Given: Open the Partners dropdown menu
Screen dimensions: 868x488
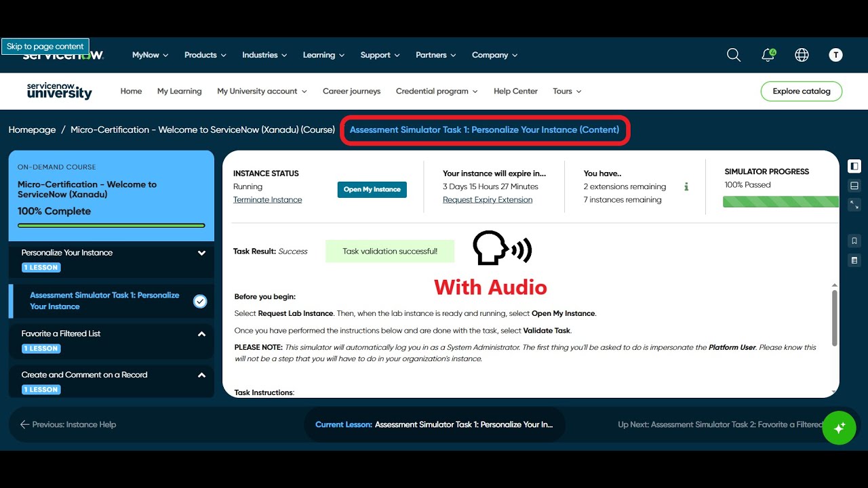Looking at the screenshot, I should pyautogui.click(x=436, y=55).
